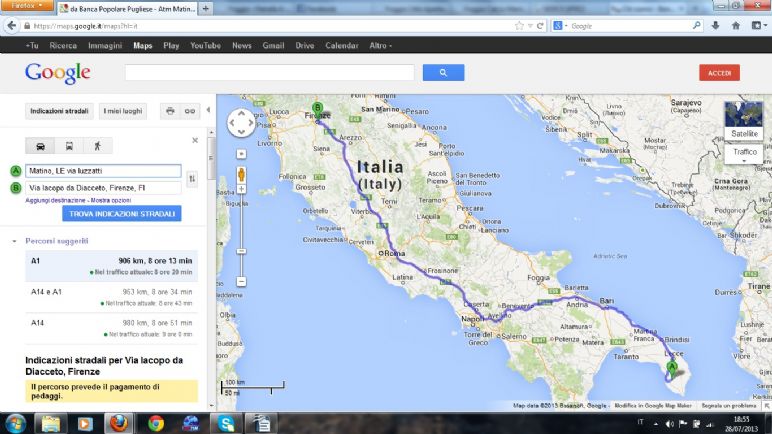Go to Firefox home page
Viewport: 772px width, 434px height.
click(736, 26)
